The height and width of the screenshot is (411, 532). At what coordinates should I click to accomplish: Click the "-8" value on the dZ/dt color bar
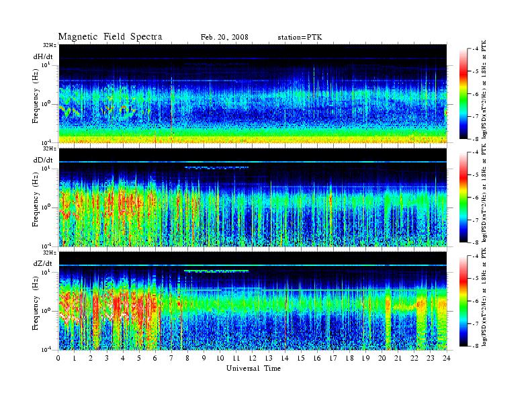(x=475, y=346)
